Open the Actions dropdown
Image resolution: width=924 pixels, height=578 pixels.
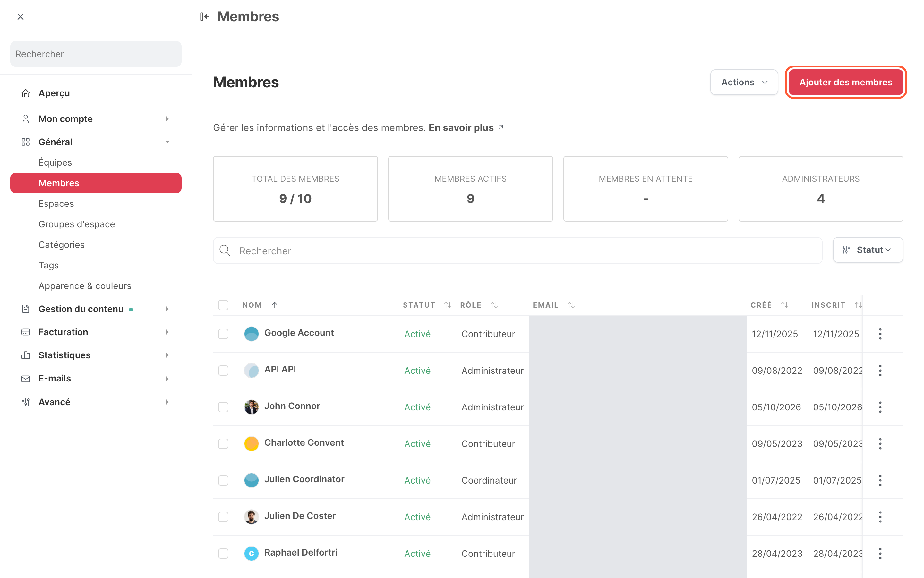point(744,82)
